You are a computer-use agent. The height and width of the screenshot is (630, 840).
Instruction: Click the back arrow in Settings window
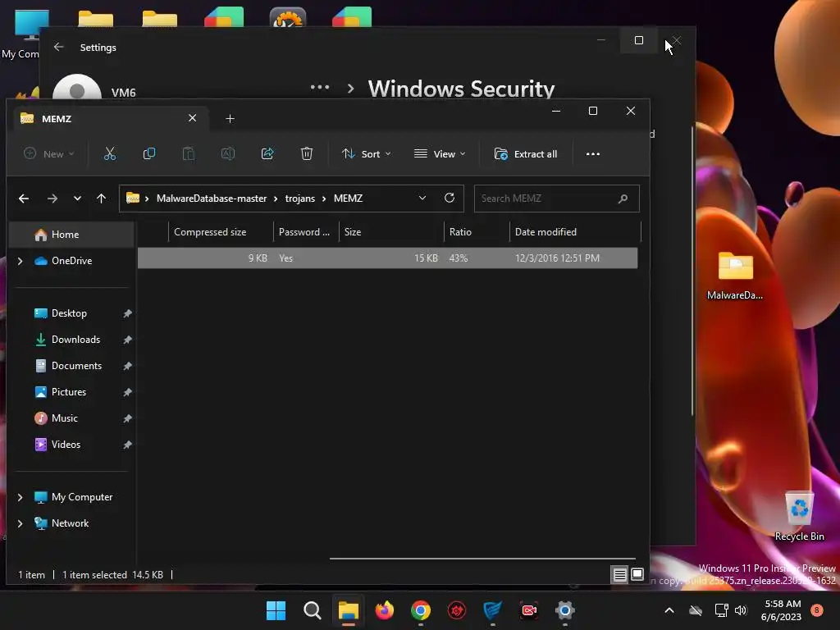[x=58, y=47]
